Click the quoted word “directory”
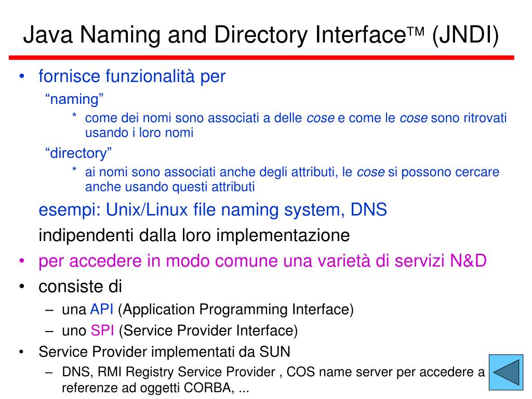The image size is (532, 399). pos(78,153)
